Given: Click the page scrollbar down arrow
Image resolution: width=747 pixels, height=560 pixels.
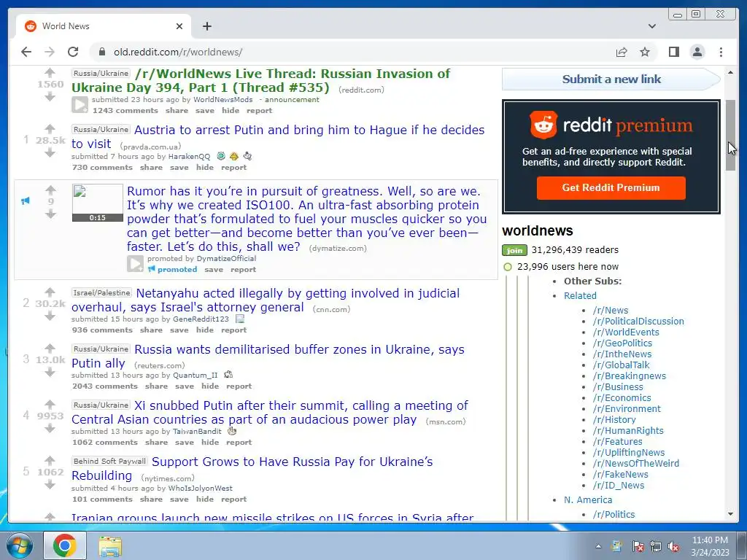Looking at the screenshot, I should click(x=730, y=514).
